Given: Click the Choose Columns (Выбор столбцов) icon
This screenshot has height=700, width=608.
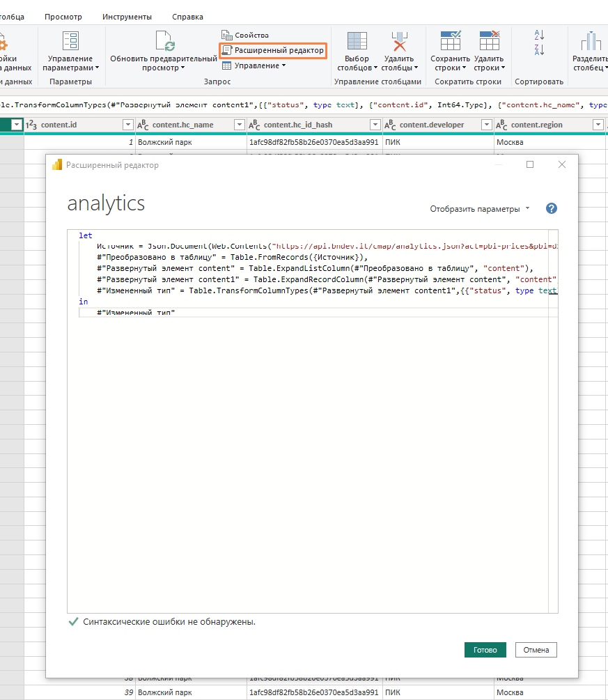Looking at the screenshot, I should [357, 40].
